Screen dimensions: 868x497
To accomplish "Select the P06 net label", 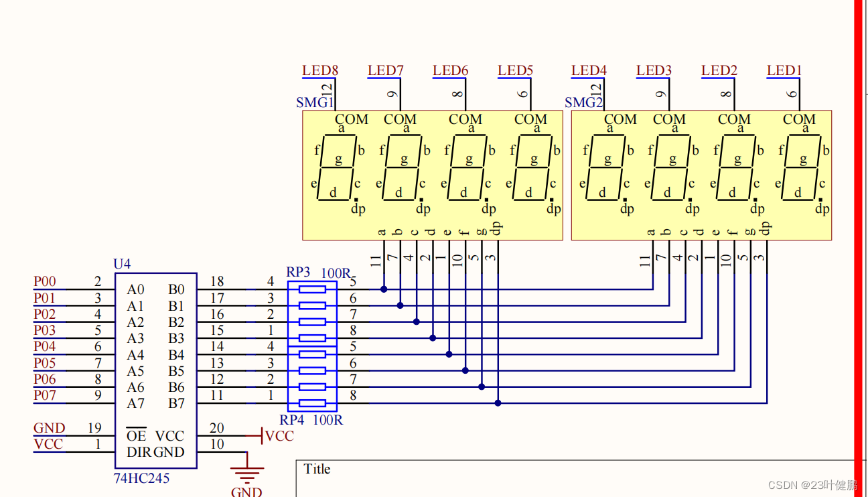I will coord(45,379).
